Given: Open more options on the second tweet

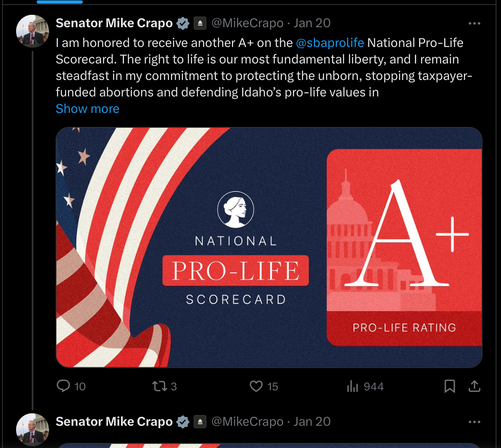Looking at the screenshot, I should [474, 422].
